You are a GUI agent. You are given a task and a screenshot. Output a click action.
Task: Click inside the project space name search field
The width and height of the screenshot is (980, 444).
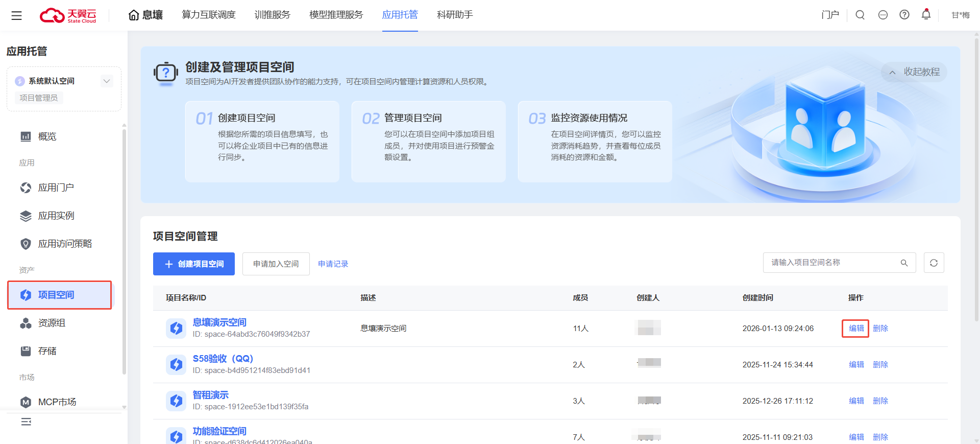832,263
